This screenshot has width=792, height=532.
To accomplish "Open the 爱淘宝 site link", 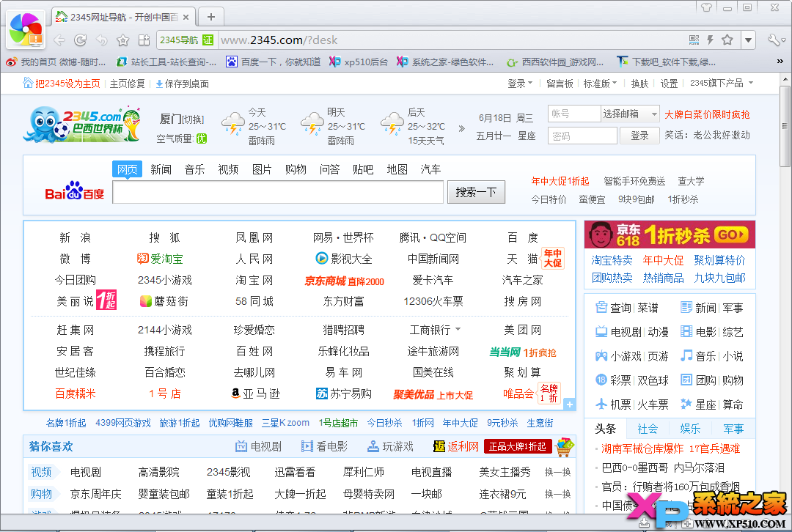I will coord(160,259).
